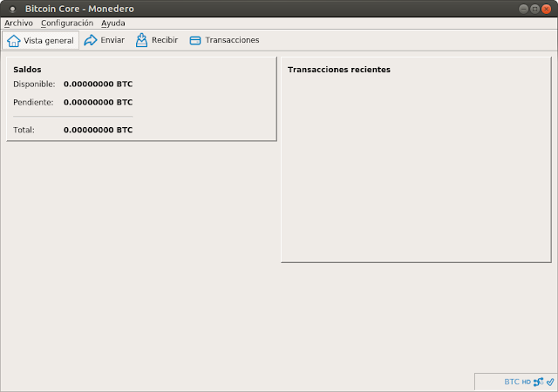Select the Total balance 0.00000000 BTC
Screen dimensions: 558x392
point(99,130)
